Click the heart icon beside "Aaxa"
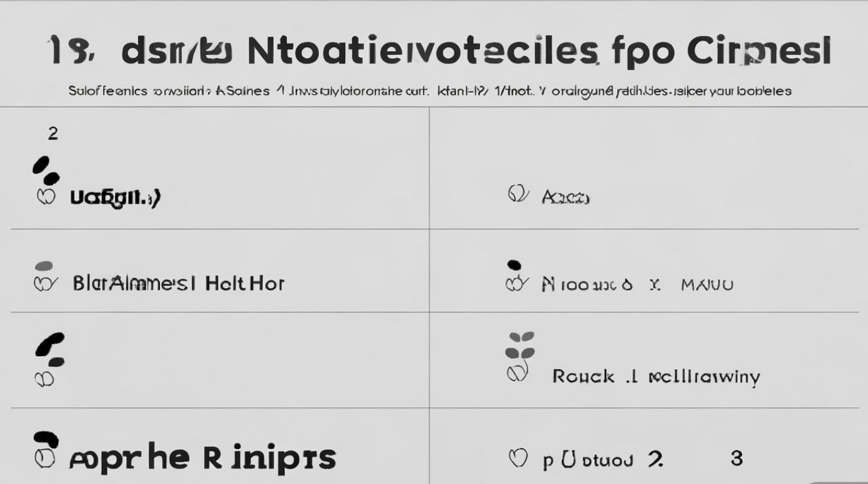This screenshot has height=484, width=868. 517,194
